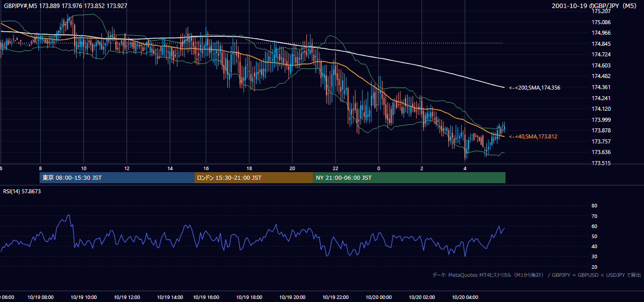
Task: Select the 東京 08:00-15:30 JST session bar
Action: pyautogui.click(x=117, y=178)
